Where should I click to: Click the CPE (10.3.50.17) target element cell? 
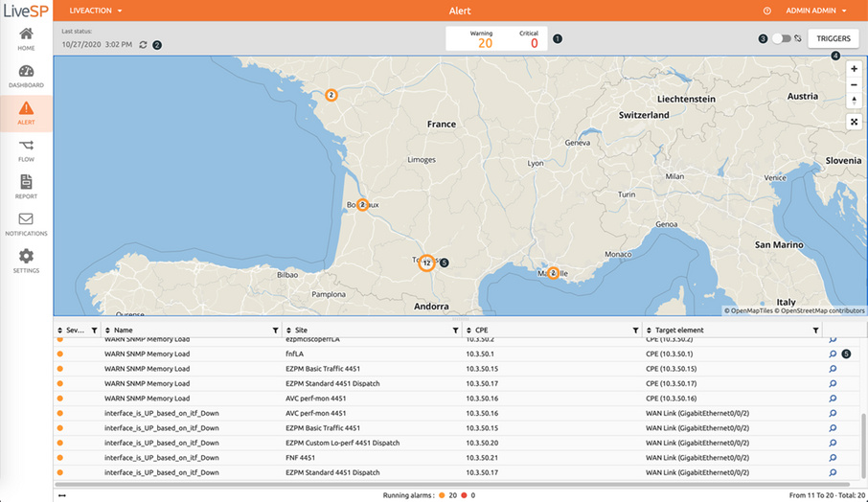(671, 383)
